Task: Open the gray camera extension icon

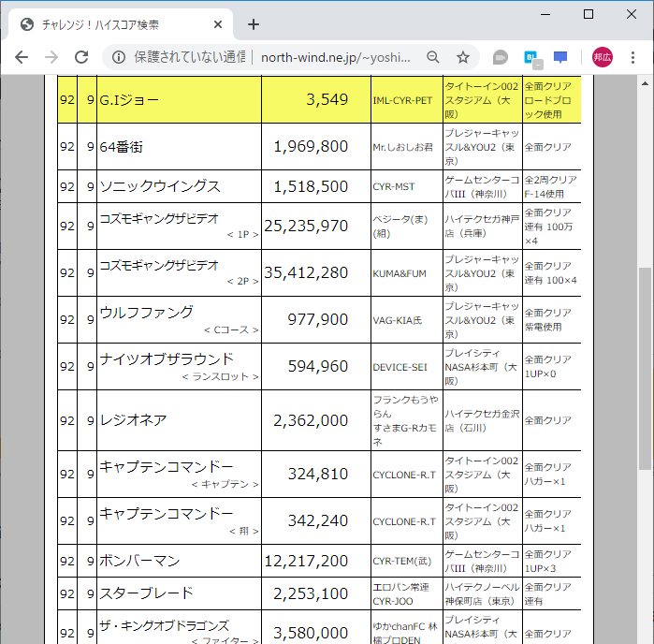Action: pyautogui.click(x=501, y=57)
